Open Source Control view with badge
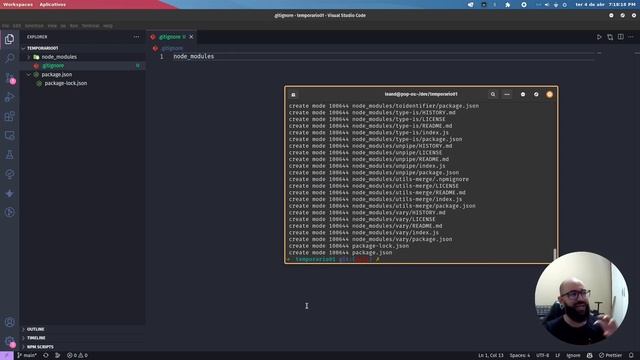The width and height of the screenshot is (640, 360). (x=9, y=78)
